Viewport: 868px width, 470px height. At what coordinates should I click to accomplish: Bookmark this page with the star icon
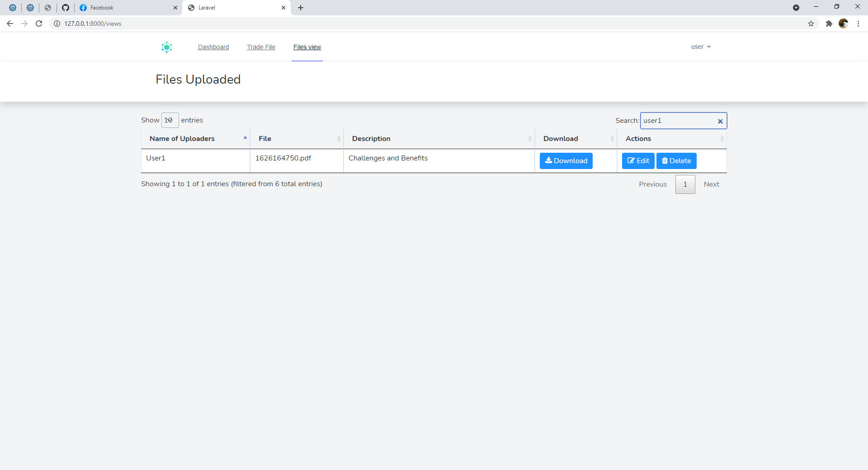click(811, 23)
